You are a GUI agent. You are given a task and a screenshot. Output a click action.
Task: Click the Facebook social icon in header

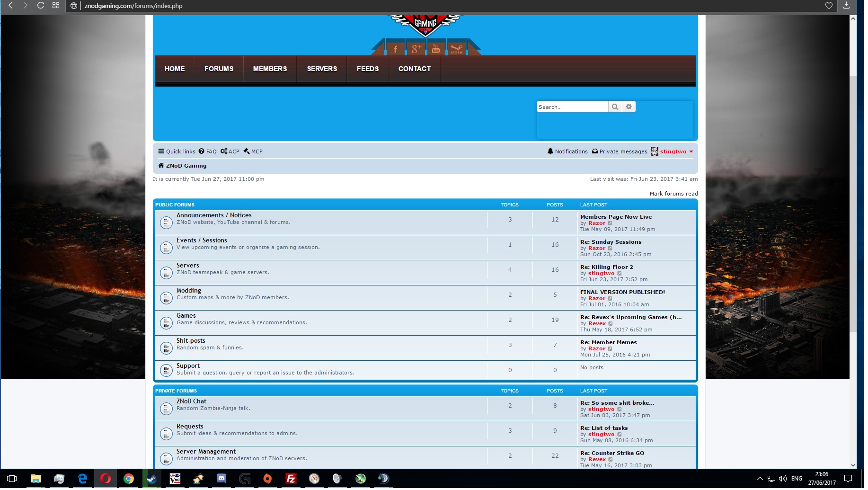[x=395, y=49]
